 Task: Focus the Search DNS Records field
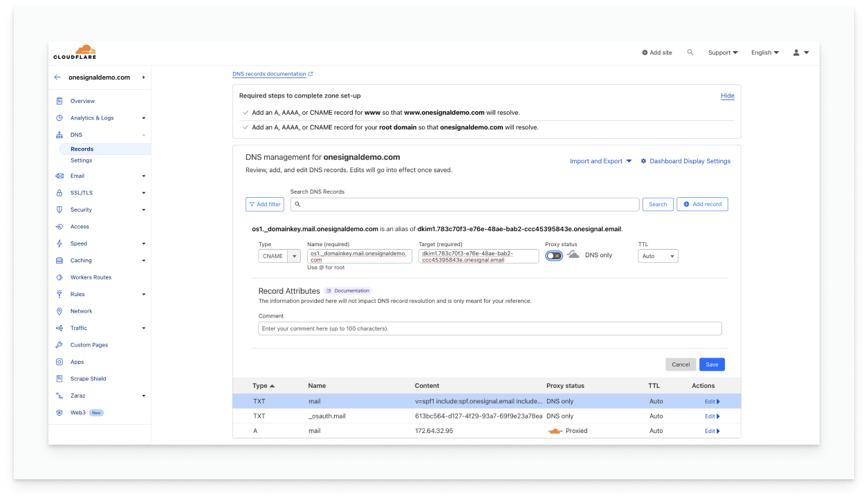(465, 204)
